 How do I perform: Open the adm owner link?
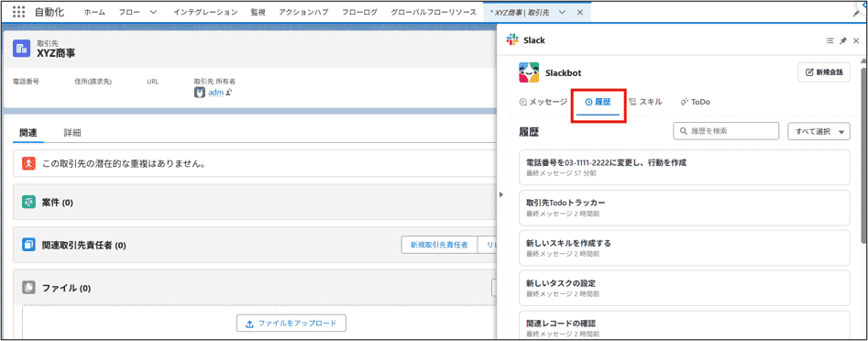click(x=216, y=93)
